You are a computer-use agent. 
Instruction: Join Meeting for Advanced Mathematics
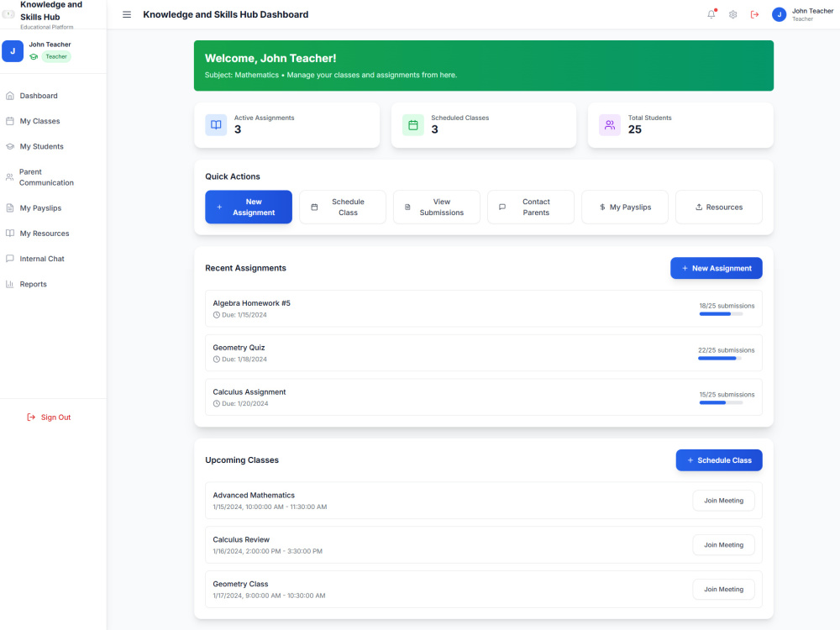coord(724,501)
